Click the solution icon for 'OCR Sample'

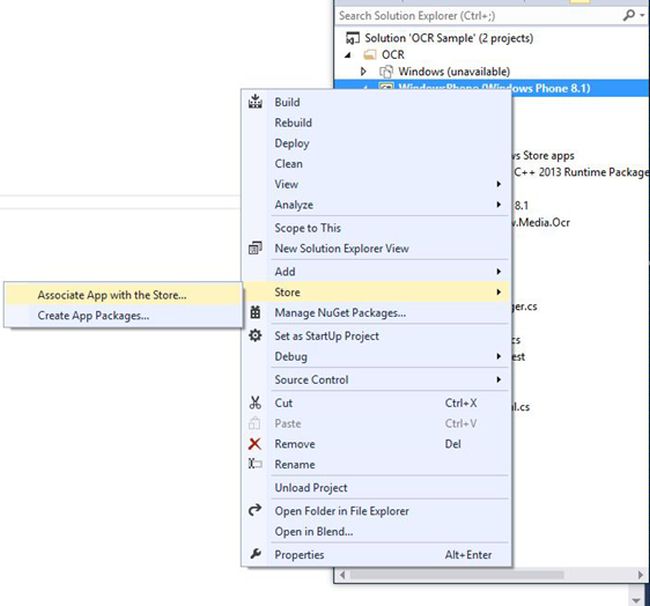(x=352, y=38)
